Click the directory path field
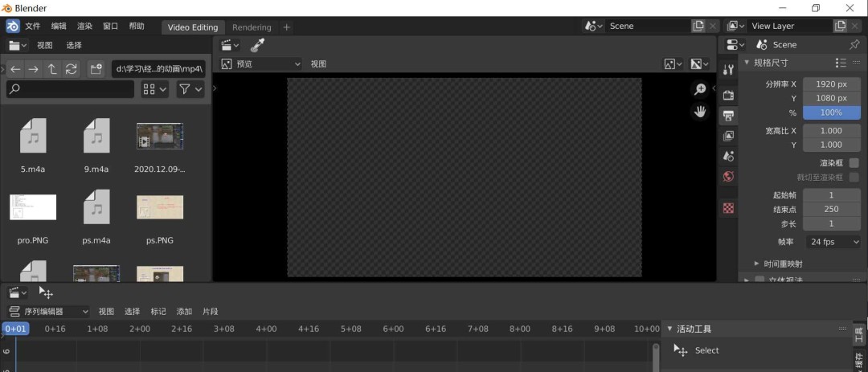Image resolution: width=868 pixels, height=372 pixels. (x=158, y=69)
